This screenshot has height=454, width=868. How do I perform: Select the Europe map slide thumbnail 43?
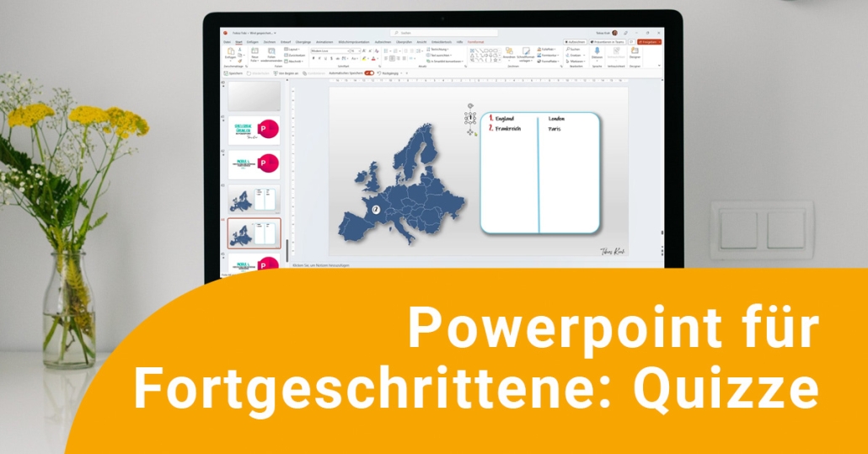tap(255, 200)
